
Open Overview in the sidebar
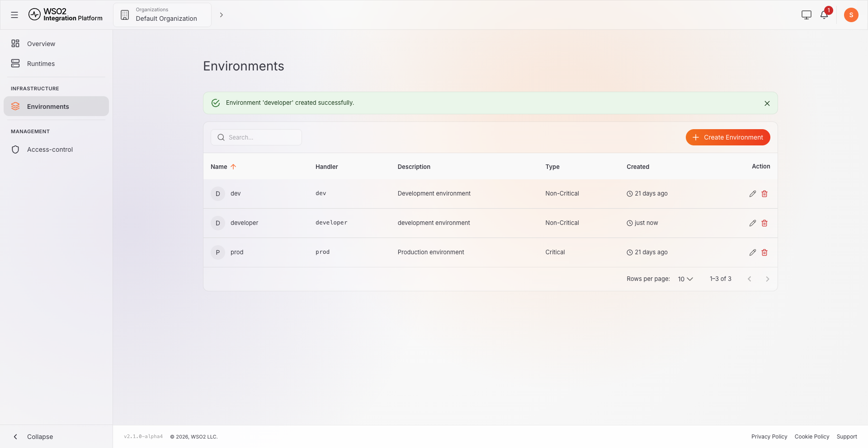click(x=56, y=44)
